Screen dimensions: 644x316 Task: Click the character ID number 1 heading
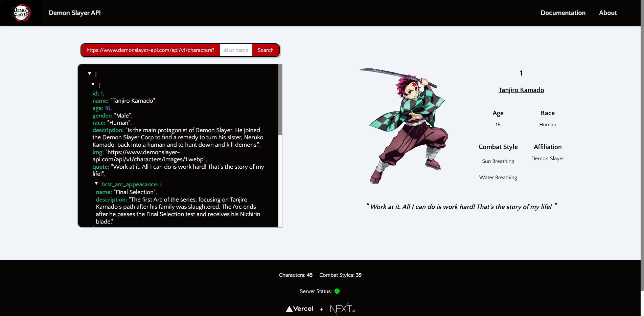[521, 73]
